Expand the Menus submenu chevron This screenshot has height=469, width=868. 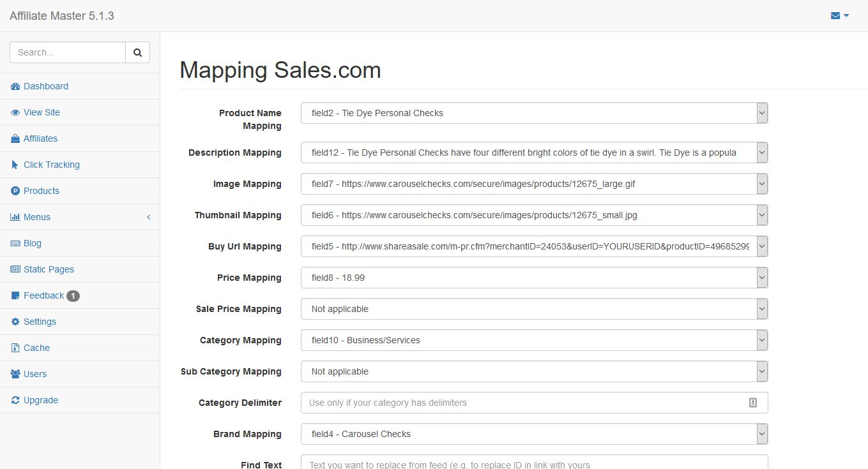[x=149, y=217]
